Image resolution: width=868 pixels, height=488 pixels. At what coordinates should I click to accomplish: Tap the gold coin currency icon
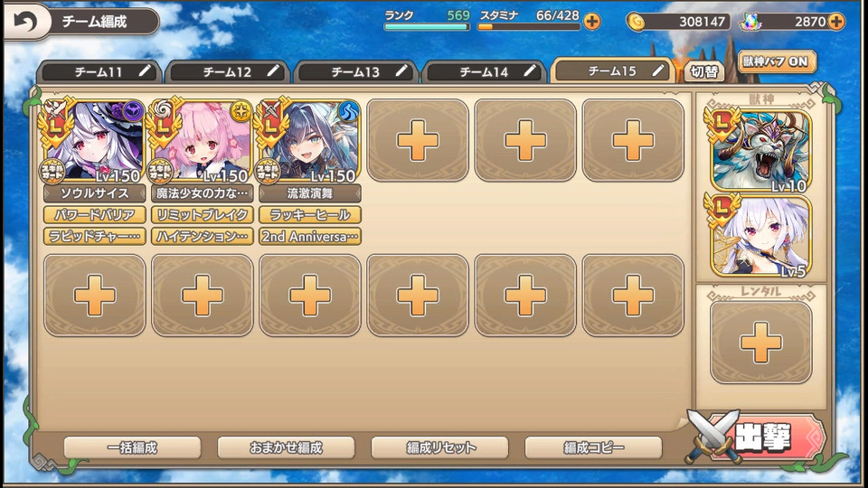(637, 22)
